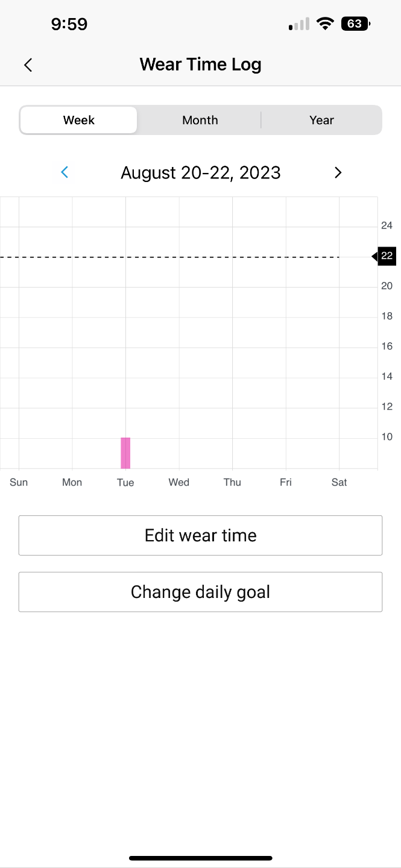Switch to the Month view
The image size is (401, 868).
point(200,120)
